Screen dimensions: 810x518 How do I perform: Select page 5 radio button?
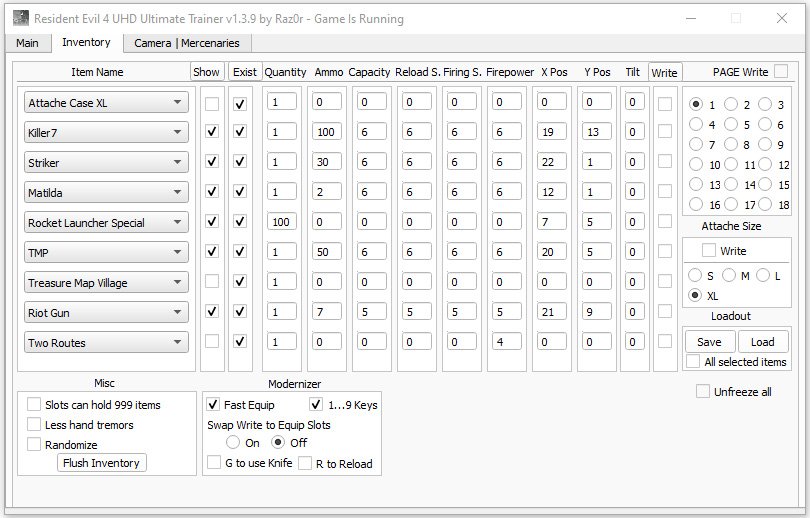(x=731, y=124)
